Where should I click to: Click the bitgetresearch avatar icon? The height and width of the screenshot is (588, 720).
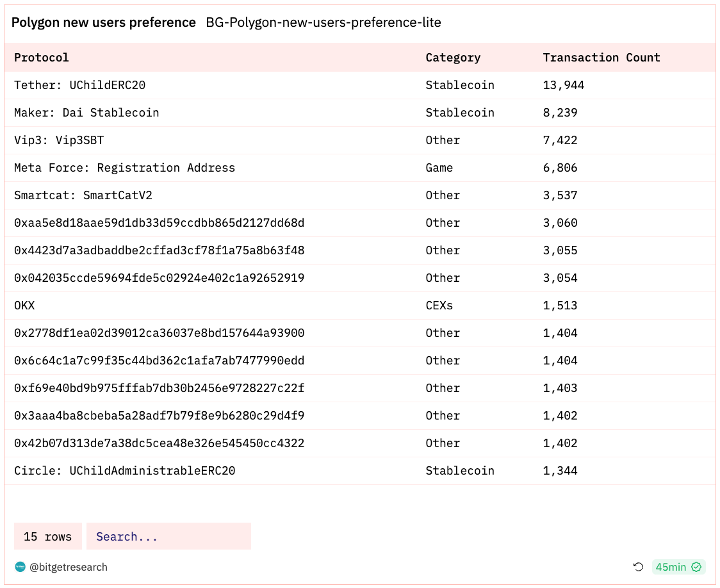pos(20,567)
